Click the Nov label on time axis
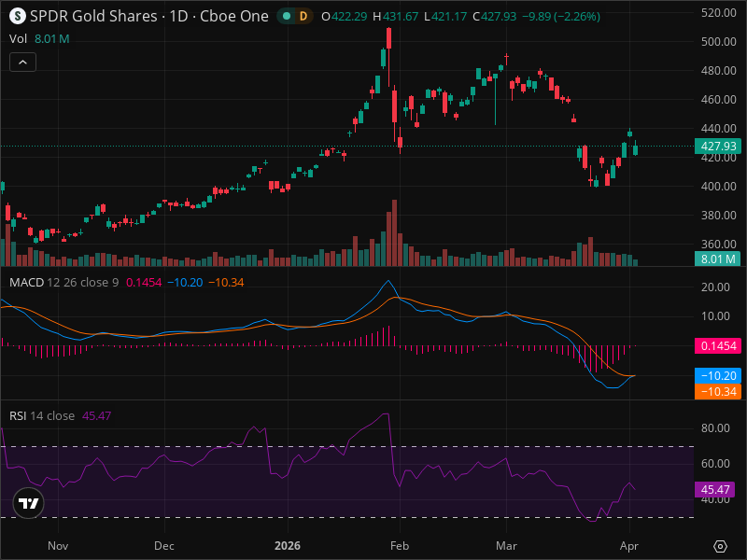The image size is (747, 560). [x=58, y=546]
